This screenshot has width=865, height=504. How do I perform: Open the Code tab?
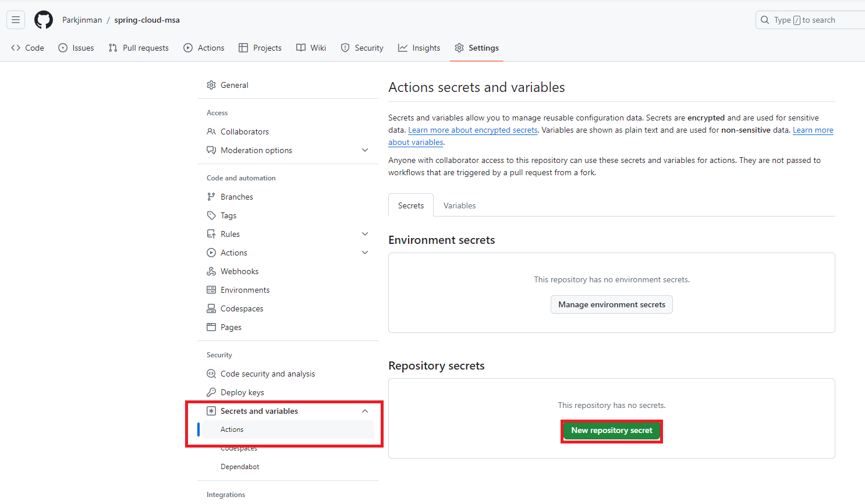[x=27, y=48]
